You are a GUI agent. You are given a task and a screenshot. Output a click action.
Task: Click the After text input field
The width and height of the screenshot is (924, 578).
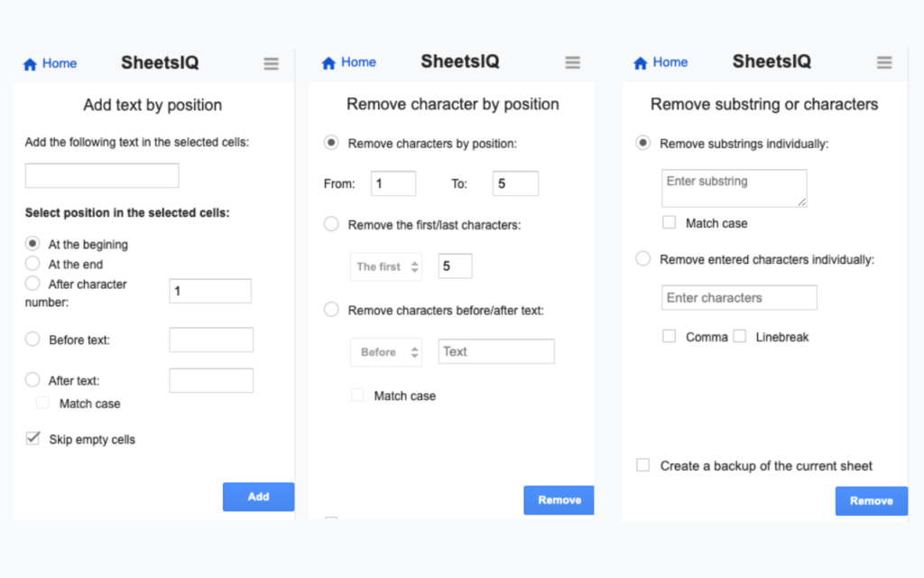pos(211,380)
